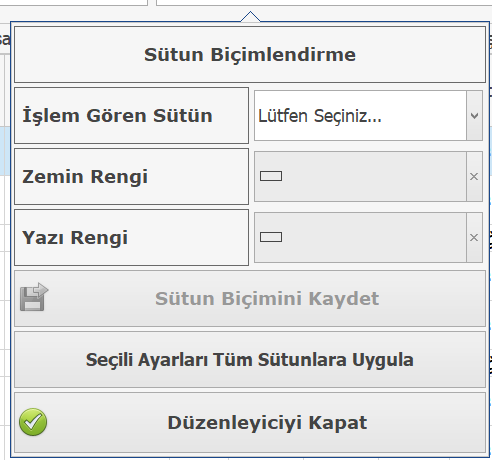Viewport: 492px width, 460px height.
Task: Open the Yazı Rengi color picker field
Action: click(x=360, y=238)
